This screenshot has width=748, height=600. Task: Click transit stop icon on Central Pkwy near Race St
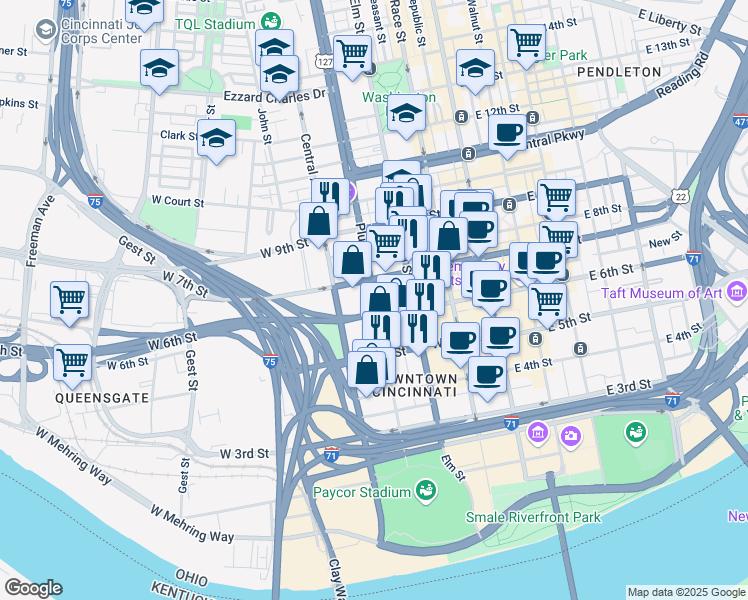coord(468,153)
